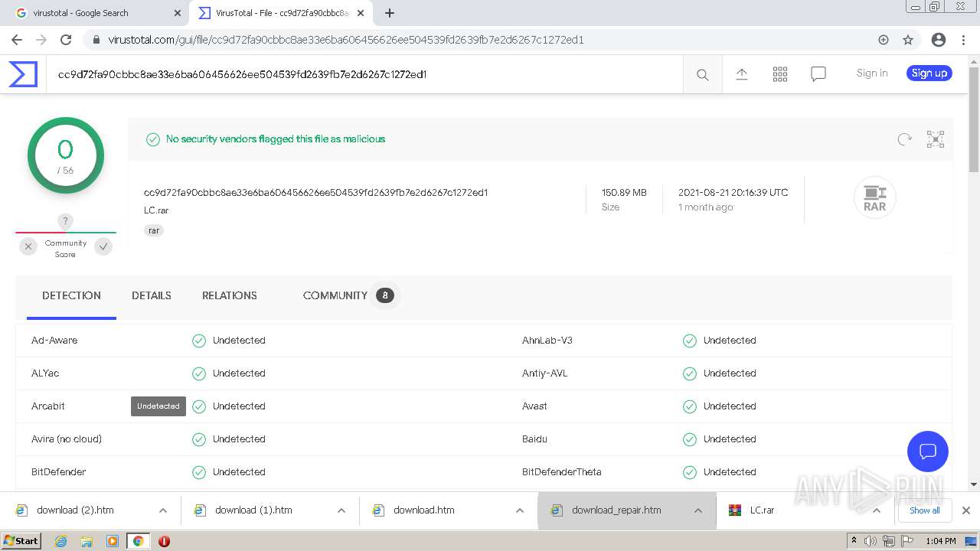Open the blue chat bubble button

tap(928, 452)
